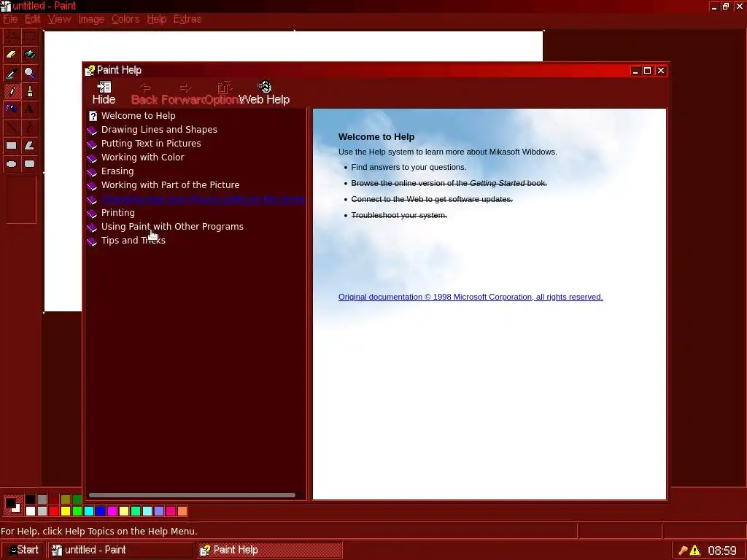
Task: Select the Rounded Rectangle tool
Action: 29,164
